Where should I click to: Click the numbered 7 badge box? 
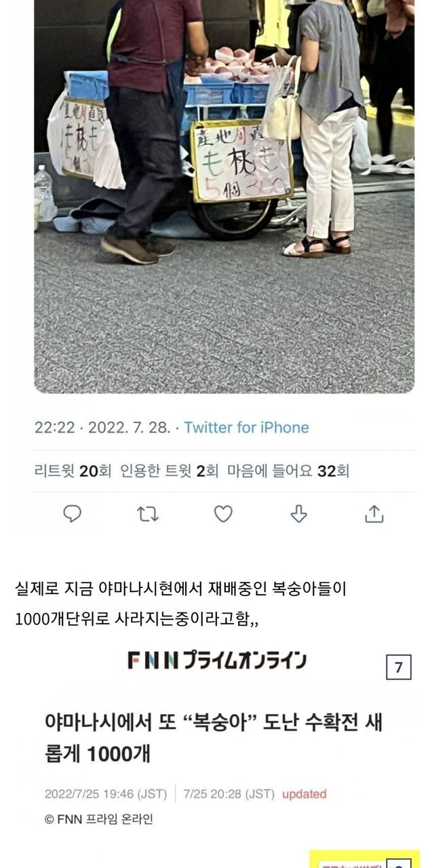399,668
